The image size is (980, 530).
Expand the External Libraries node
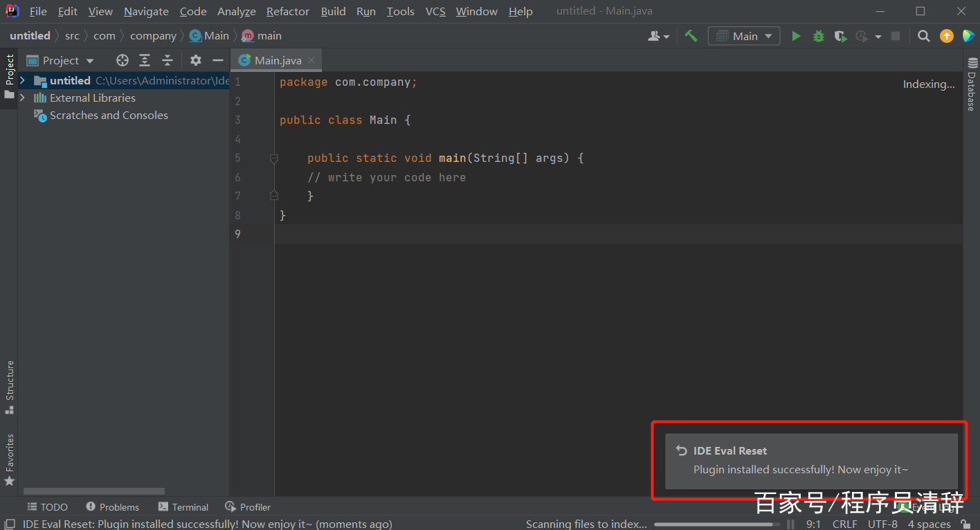pyautogui.click(x=22, y=98)
